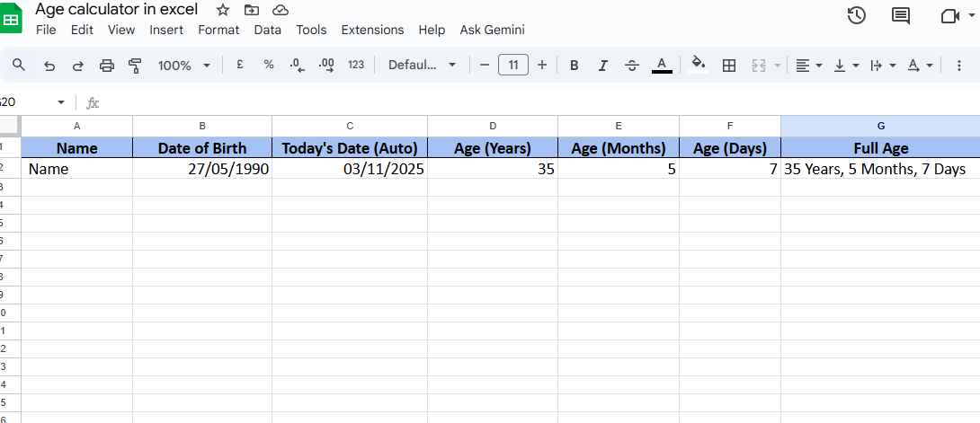Toggle bold formatting
Image resolution: width=980 pixels, height=423 pixels.
[x=575, y=66]
